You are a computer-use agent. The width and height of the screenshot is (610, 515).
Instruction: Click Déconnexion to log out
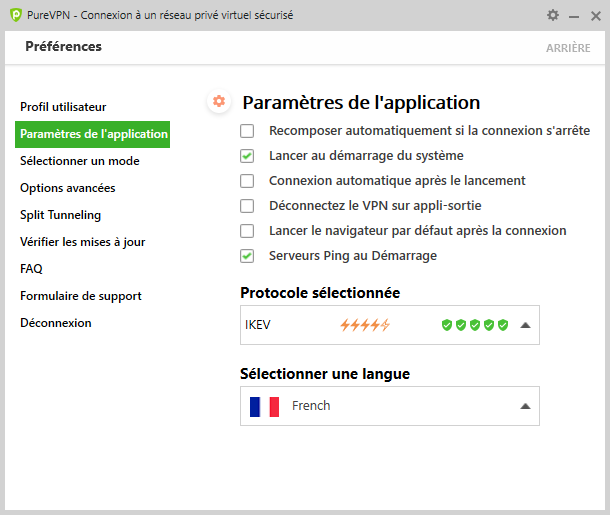pos(56,323)
